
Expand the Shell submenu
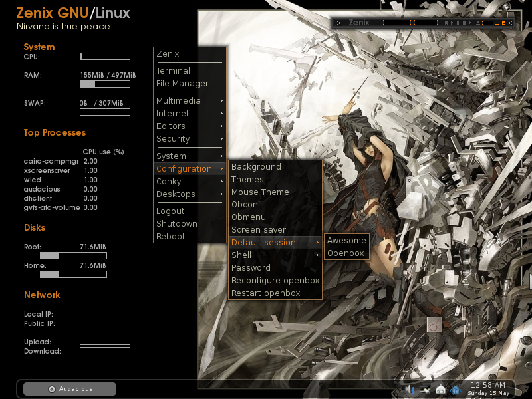pos(275,255)
